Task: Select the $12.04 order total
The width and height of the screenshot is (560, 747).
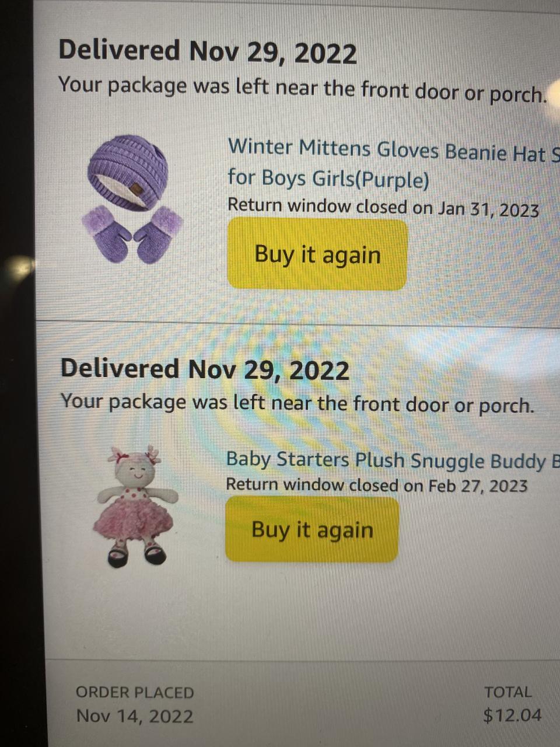Action: coord(512,715)
